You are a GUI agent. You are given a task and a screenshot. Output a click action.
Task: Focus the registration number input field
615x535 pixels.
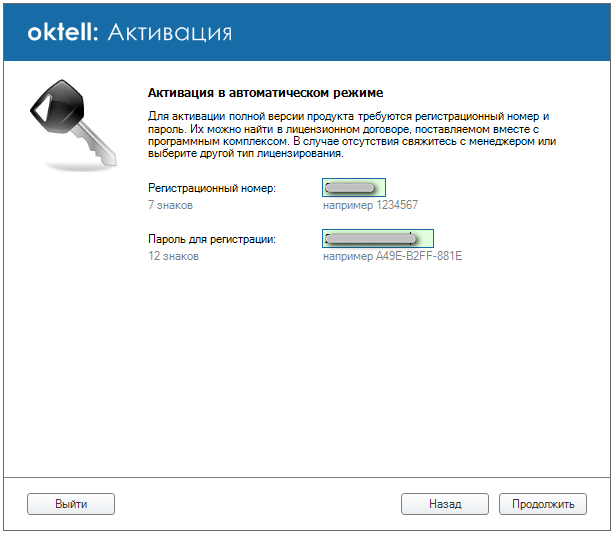click(x=354, y=187)
